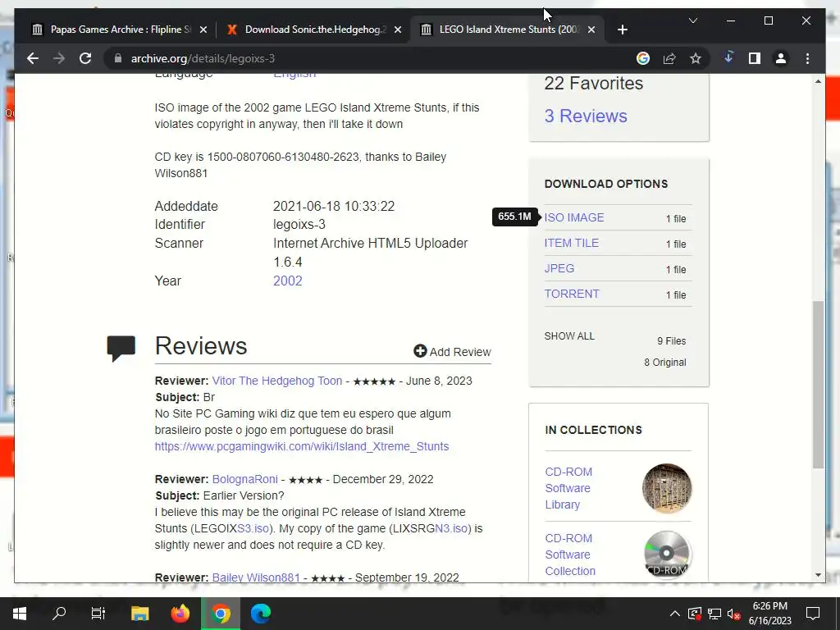This screenshot has width=840, height=630.
Task: Open Task View on taskbar
Action: [x=98, y=614]
